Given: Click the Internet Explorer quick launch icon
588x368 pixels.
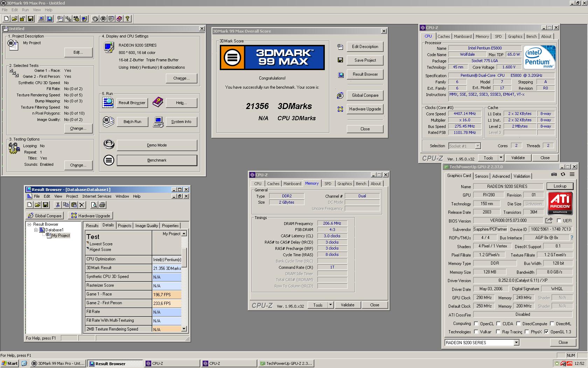Looking at the screenshot, I should [x=24, y=363].
